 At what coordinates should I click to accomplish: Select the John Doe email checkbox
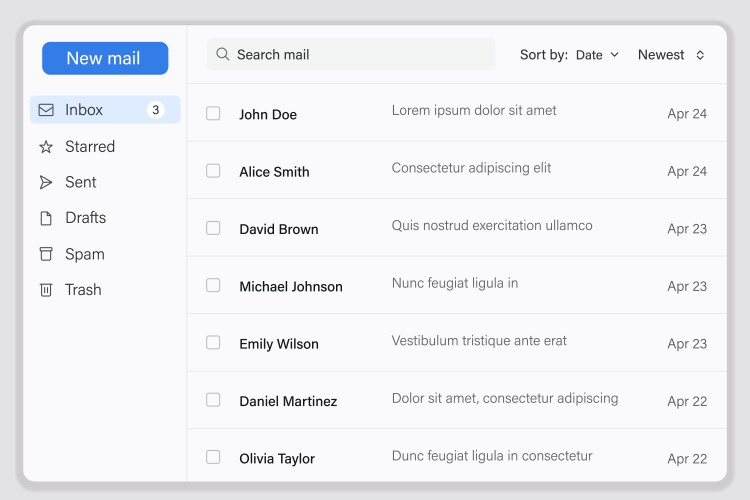213,114
